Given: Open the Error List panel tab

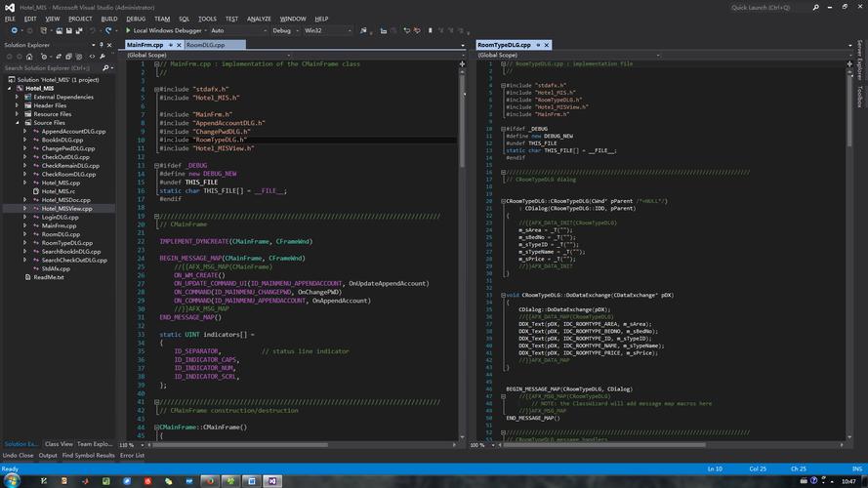Looking at the screenshot, I should coord(132,456).
